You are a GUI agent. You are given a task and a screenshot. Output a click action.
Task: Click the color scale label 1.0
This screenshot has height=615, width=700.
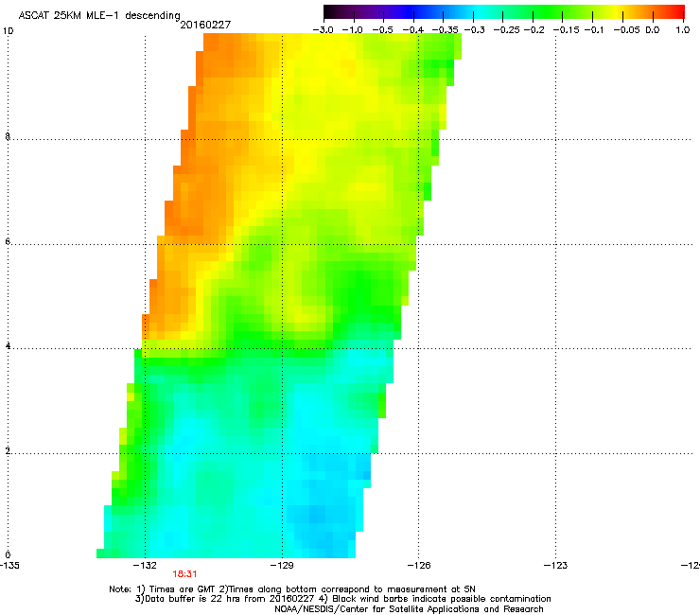tap(683, 30)
